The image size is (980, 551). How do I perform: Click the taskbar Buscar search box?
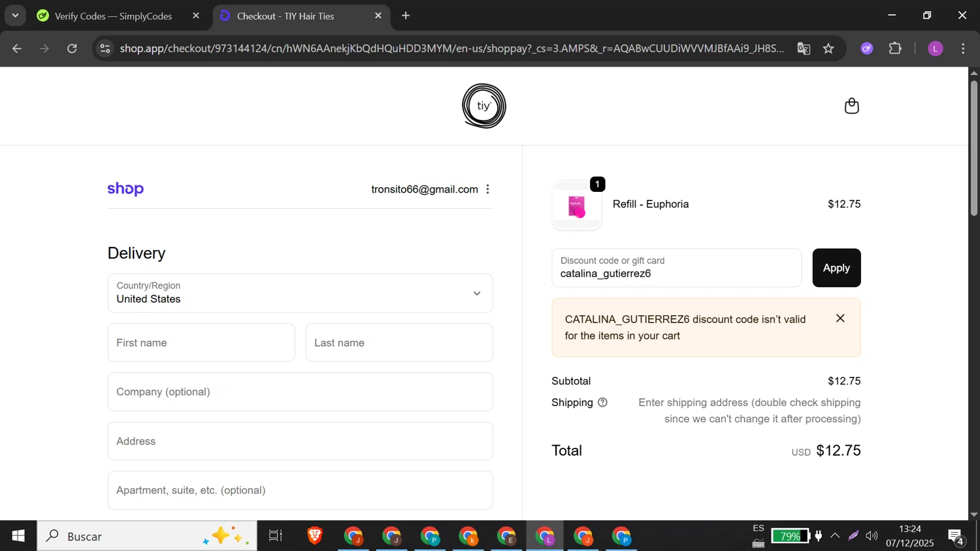(x=147, y=536)
